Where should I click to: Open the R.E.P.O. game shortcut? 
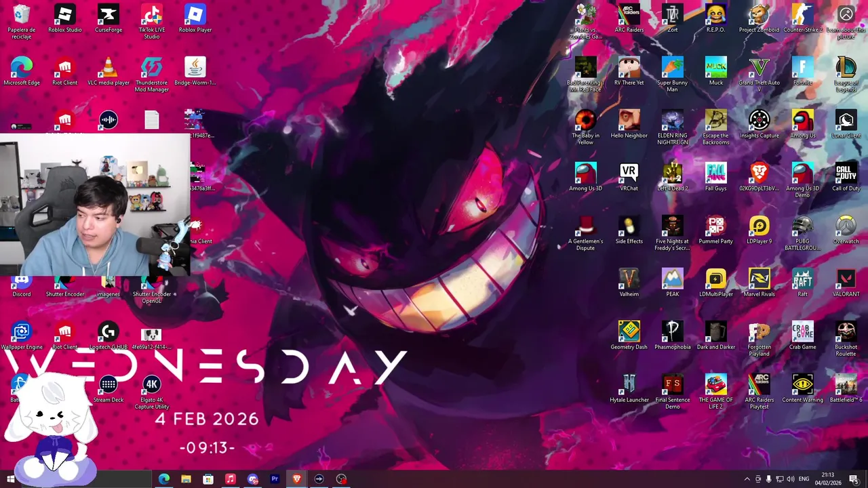coord(716,19)
